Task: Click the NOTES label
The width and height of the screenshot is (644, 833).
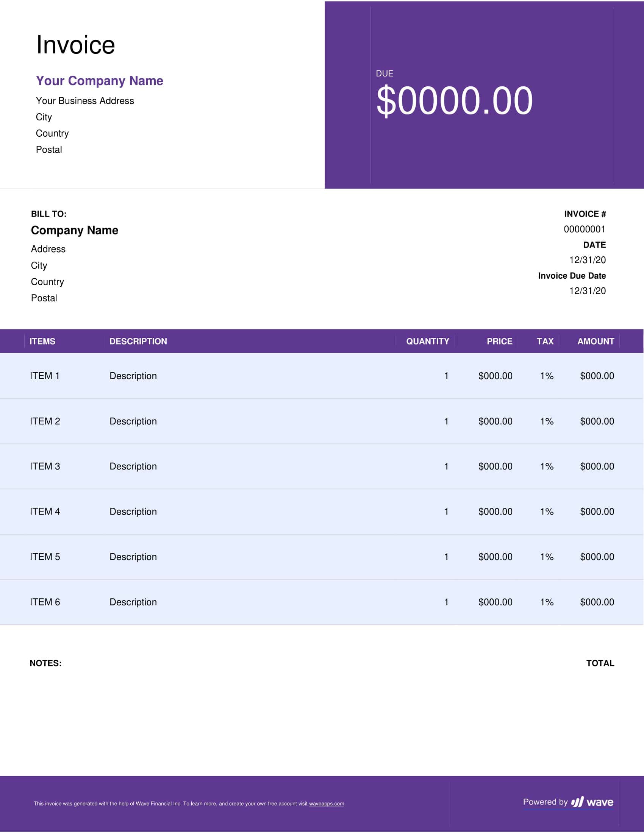Action: click(46, 663)
